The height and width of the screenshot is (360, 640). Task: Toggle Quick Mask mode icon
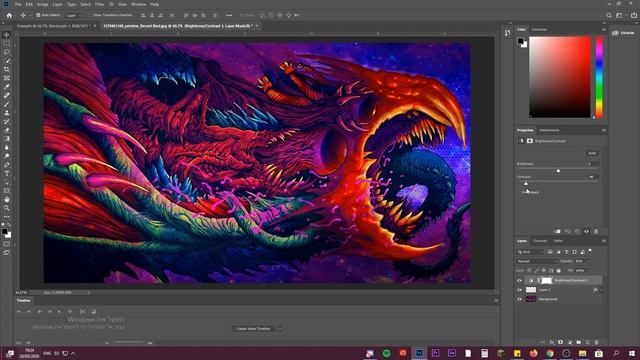[7, 244]
